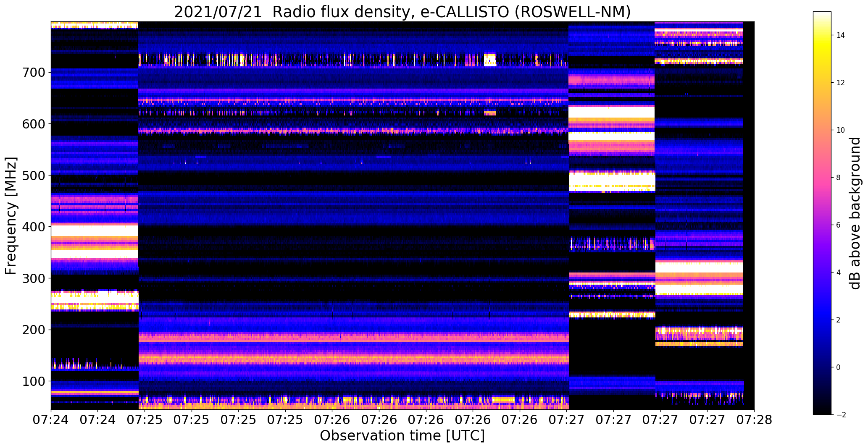Click the colorbar tick label 4
868x448 pixels.
(839, 272)
